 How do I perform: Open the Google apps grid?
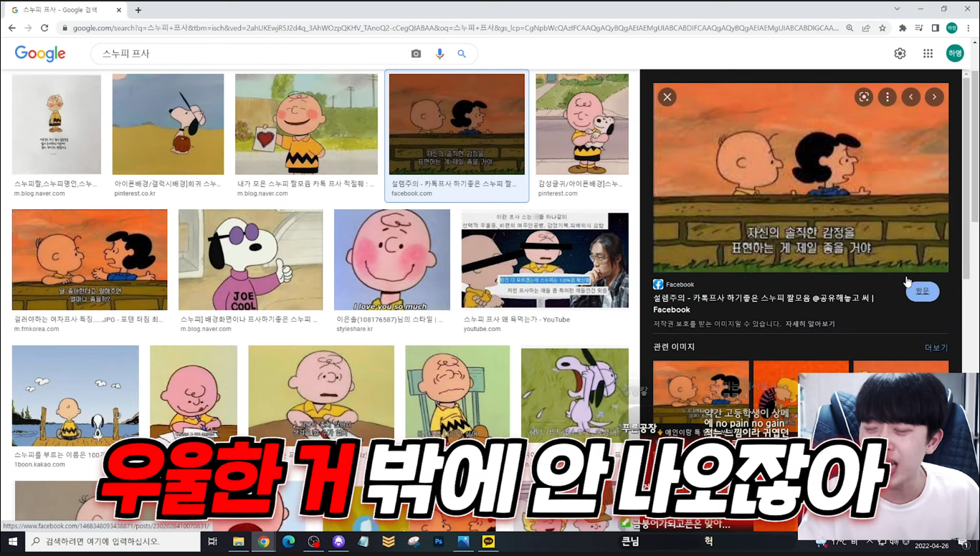[x=928, y=54]
